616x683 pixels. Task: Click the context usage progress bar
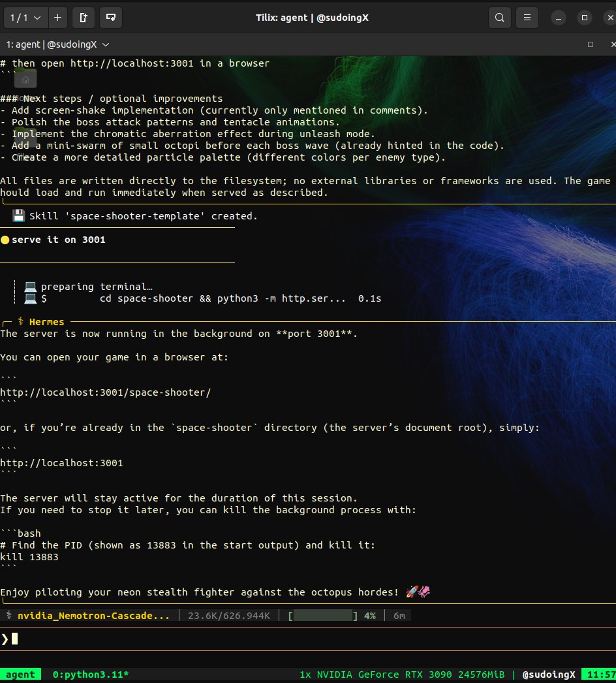pyautogui.click(x=322, y=616)
